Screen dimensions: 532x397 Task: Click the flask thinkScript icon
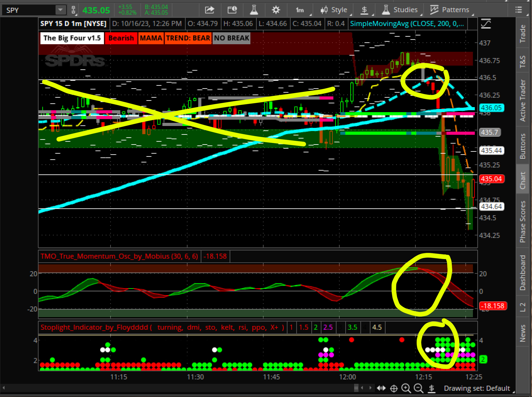point(254,10)
